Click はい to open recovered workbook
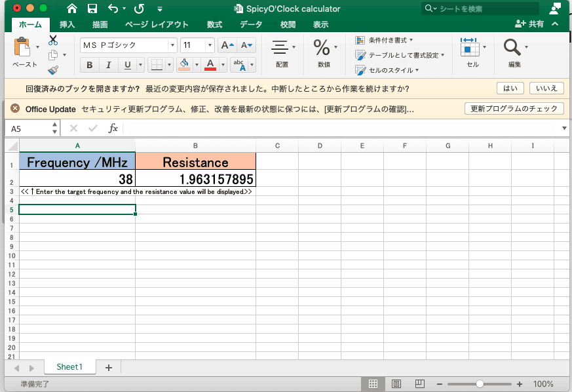The image size is (572, 392). pos(510,88)
